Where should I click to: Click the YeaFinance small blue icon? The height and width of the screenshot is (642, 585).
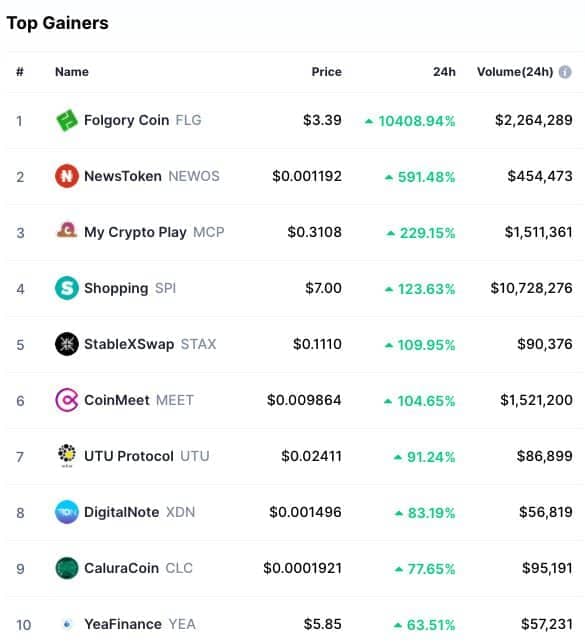(67, 624)
